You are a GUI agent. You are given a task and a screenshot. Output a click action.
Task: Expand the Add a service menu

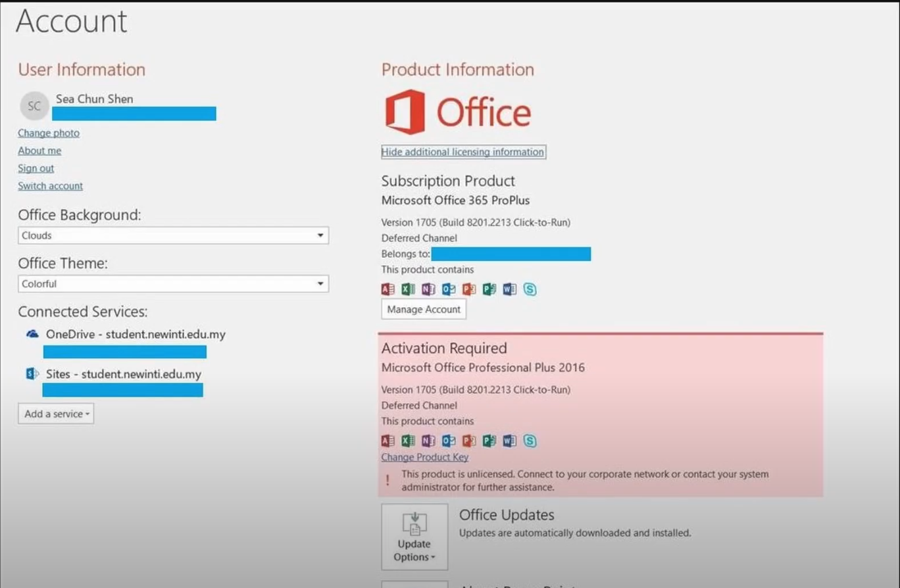click(x=56, y=414)
